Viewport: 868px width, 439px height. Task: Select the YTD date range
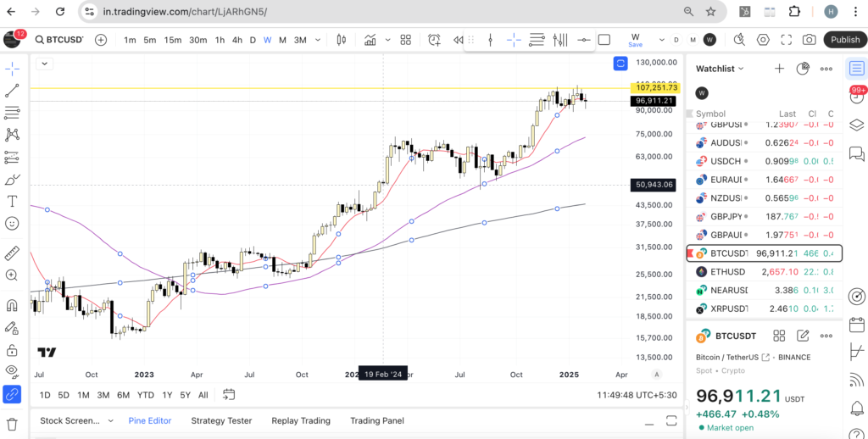pos(146,395)
